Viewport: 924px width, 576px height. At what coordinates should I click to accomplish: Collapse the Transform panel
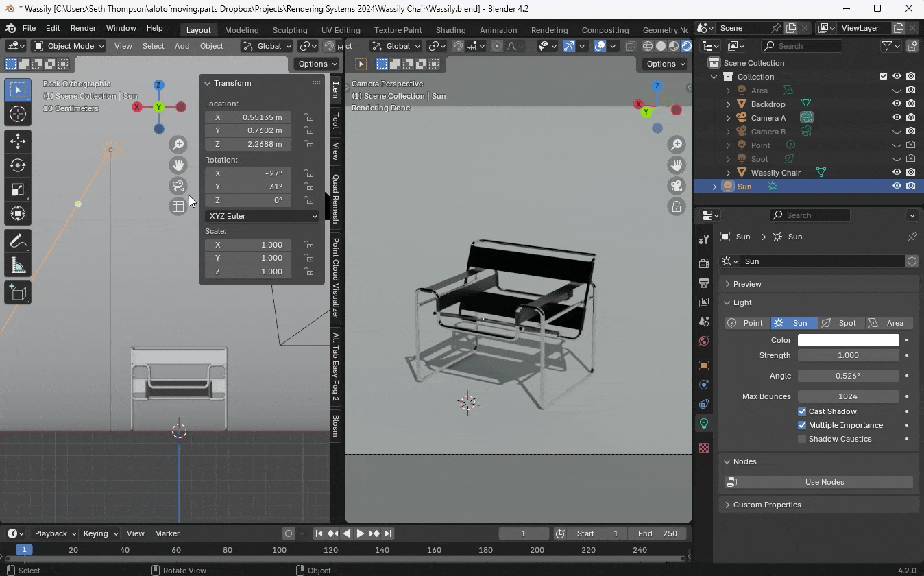pyautogui.click(x=207, y=83)
